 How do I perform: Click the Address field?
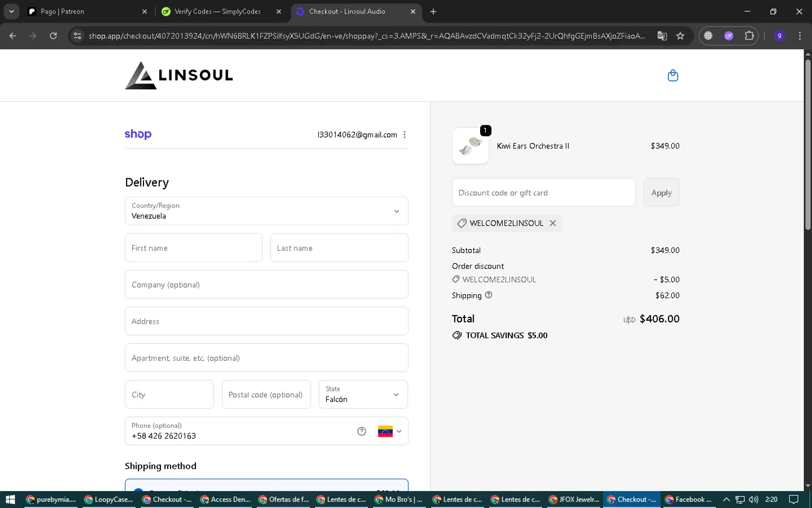point(266,321)
